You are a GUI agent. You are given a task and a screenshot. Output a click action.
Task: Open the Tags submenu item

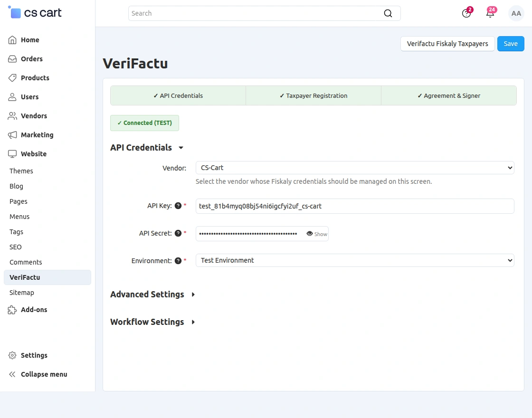(x=16, y=232)
